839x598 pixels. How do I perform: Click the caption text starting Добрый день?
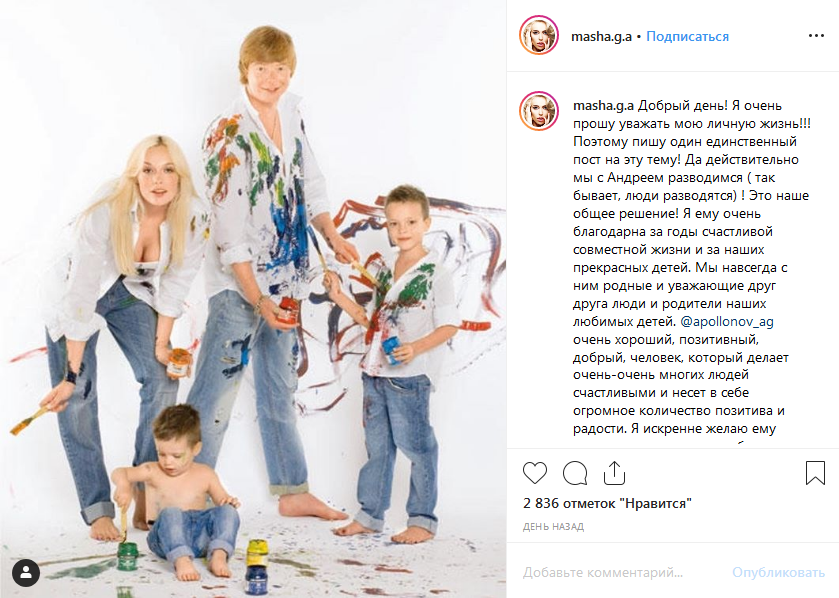pos(692,267)
